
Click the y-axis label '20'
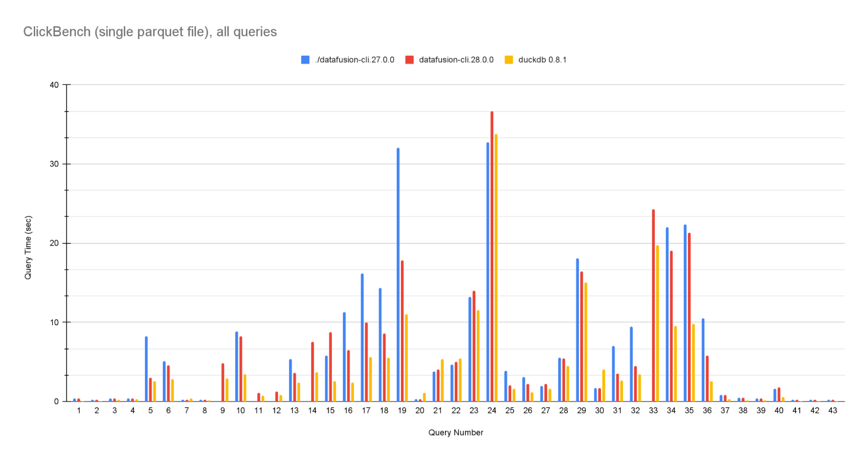(54, 243)
